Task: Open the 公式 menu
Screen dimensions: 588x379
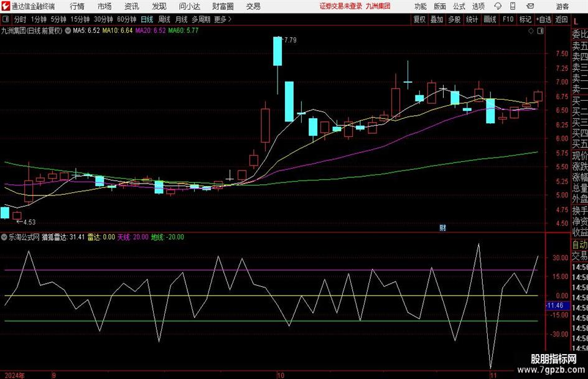Action: tap(459, 6)
